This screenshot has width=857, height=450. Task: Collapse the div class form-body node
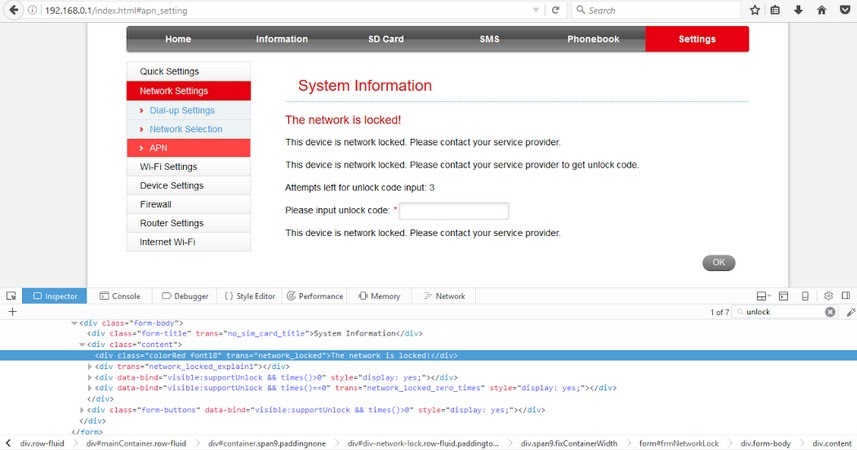(74, 323)
